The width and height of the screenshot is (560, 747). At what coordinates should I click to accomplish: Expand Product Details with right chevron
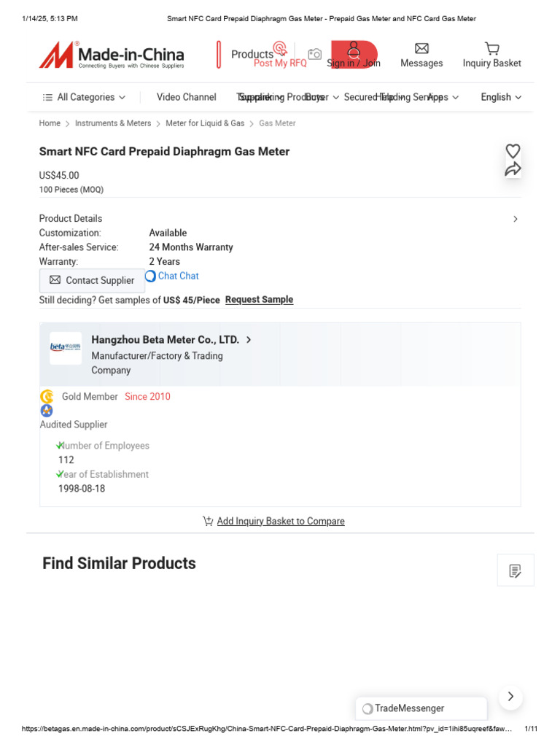click(516, 219)
